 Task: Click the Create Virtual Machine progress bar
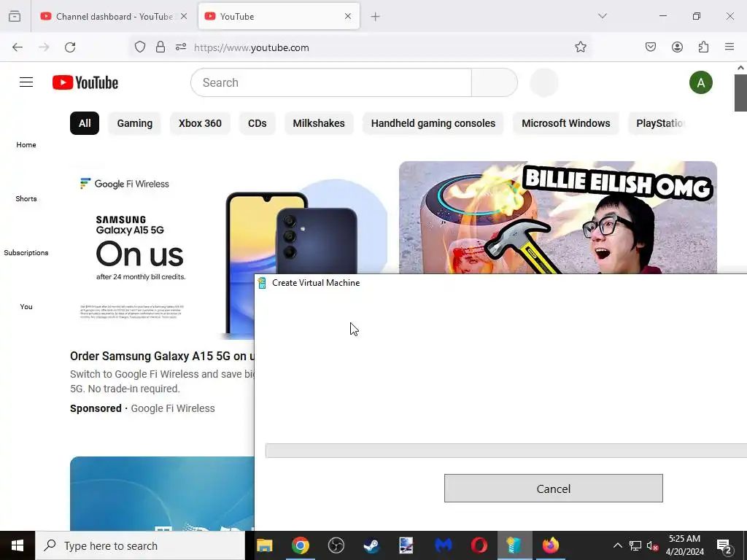point(506,451)
